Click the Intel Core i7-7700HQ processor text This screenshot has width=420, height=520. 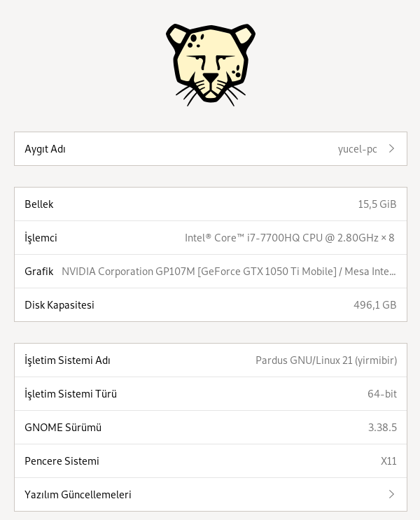[289, 238]
